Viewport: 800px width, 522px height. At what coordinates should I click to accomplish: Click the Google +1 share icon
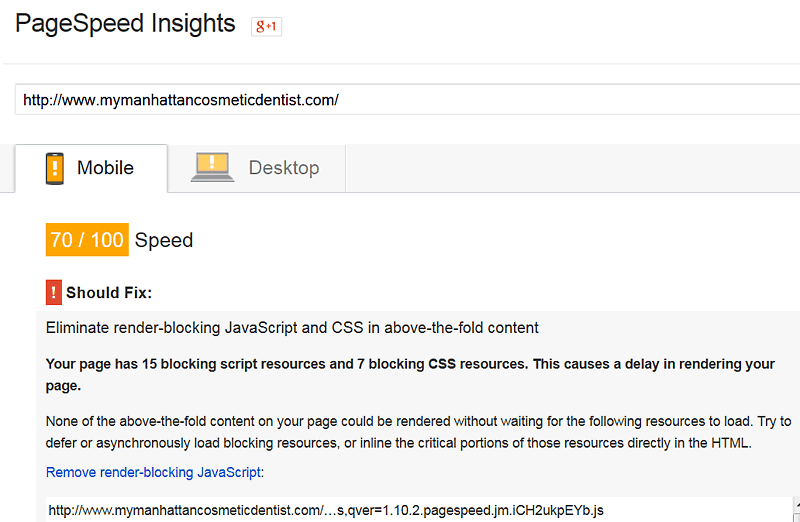pos(266,27)
